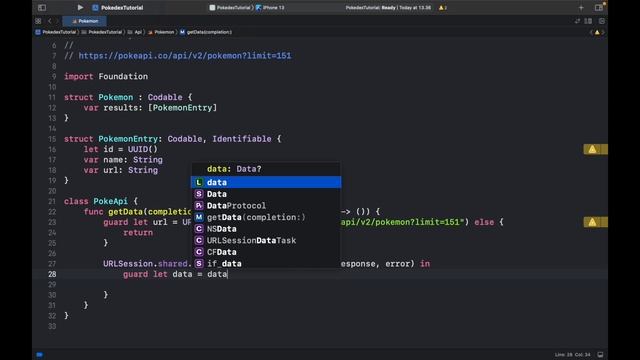640x360 pixels.
Task: Toggle the blue debug area indicator icon
Action: pos(40,354)
